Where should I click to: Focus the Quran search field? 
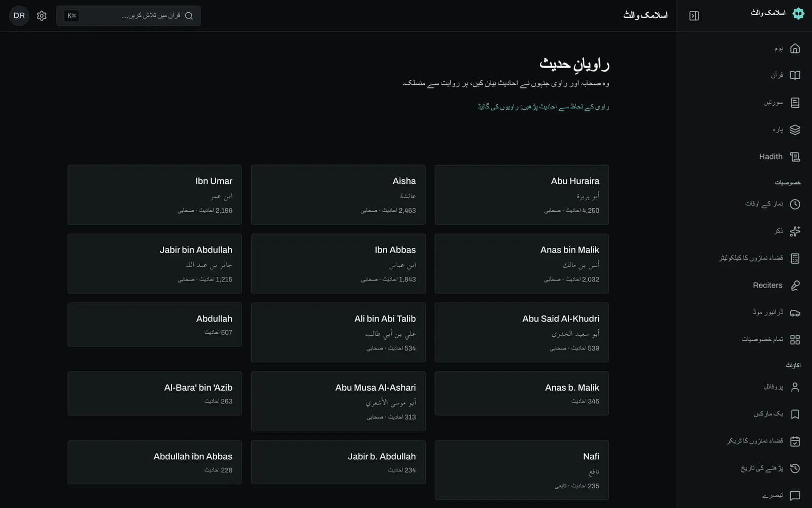[128, 16]
